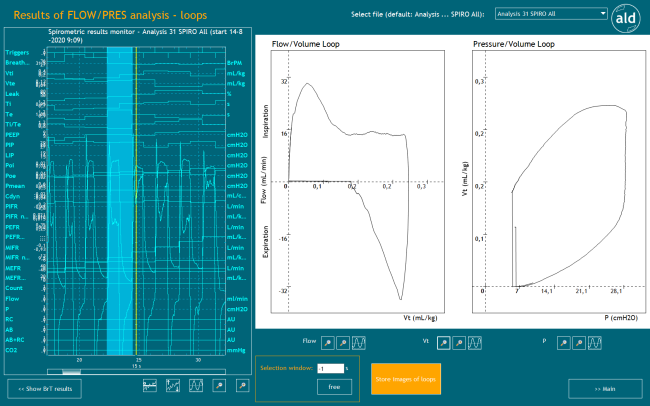Screen dimensions: 650x406
Task: Click the second chart icon below the spirometric monitor
Action: pos(172,385)
